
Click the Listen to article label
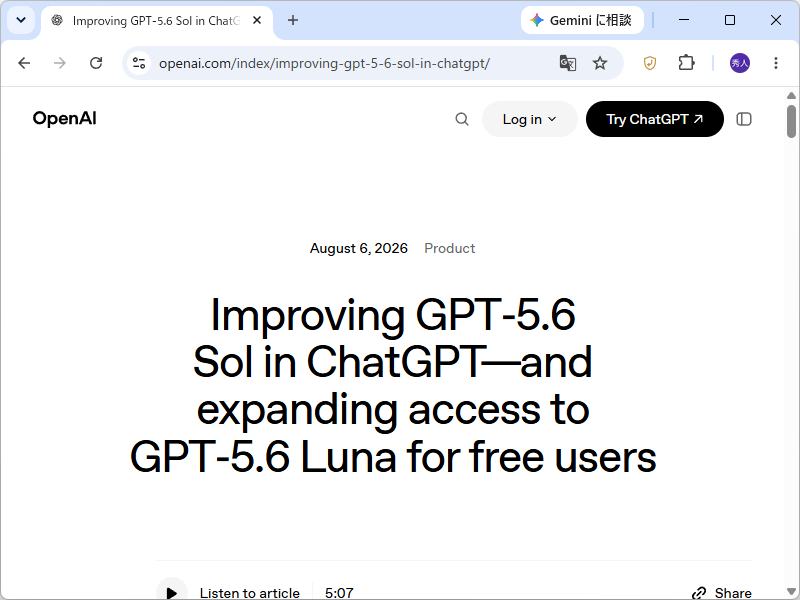(x=249, y=593)
